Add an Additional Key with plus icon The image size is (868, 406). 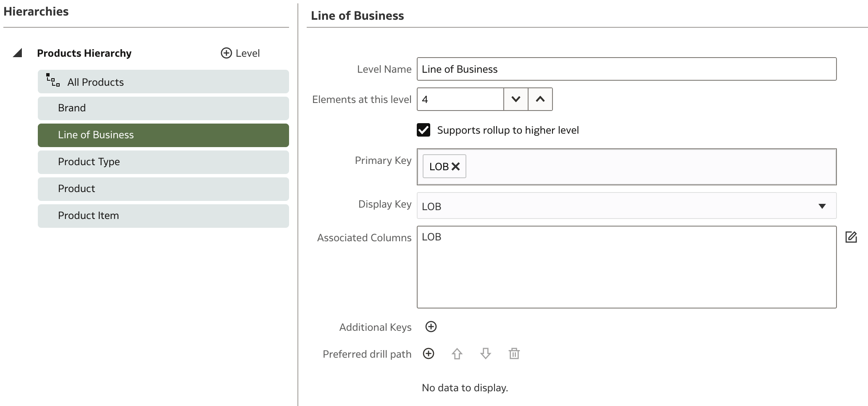click(x=431, y=327)
